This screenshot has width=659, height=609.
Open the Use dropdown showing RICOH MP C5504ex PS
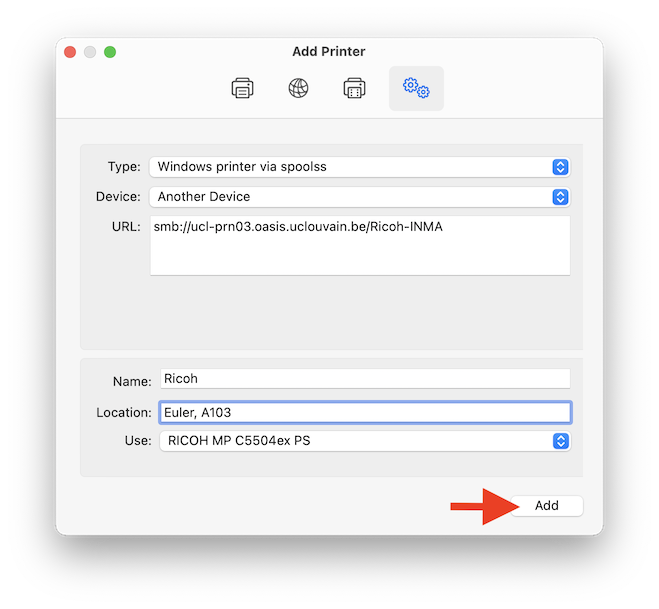(x=355, y=441)
